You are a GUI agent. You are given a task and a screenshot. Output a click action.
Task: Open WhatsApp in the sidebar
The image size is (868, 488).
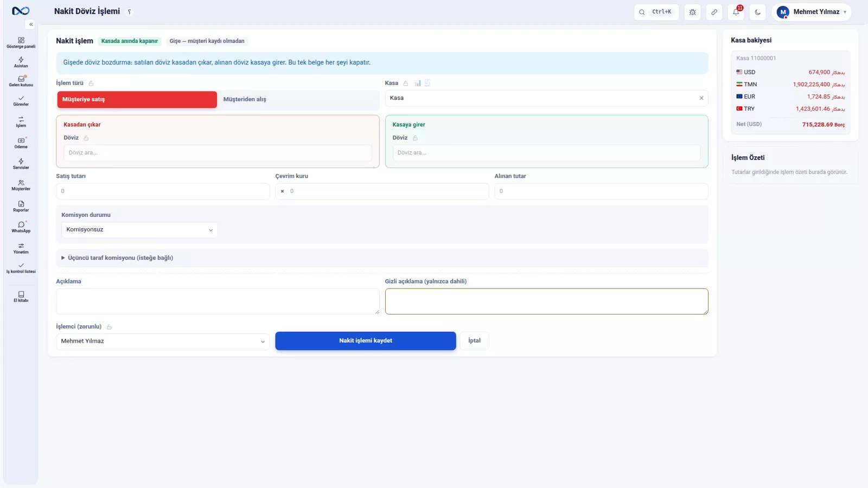click(21, 227)
